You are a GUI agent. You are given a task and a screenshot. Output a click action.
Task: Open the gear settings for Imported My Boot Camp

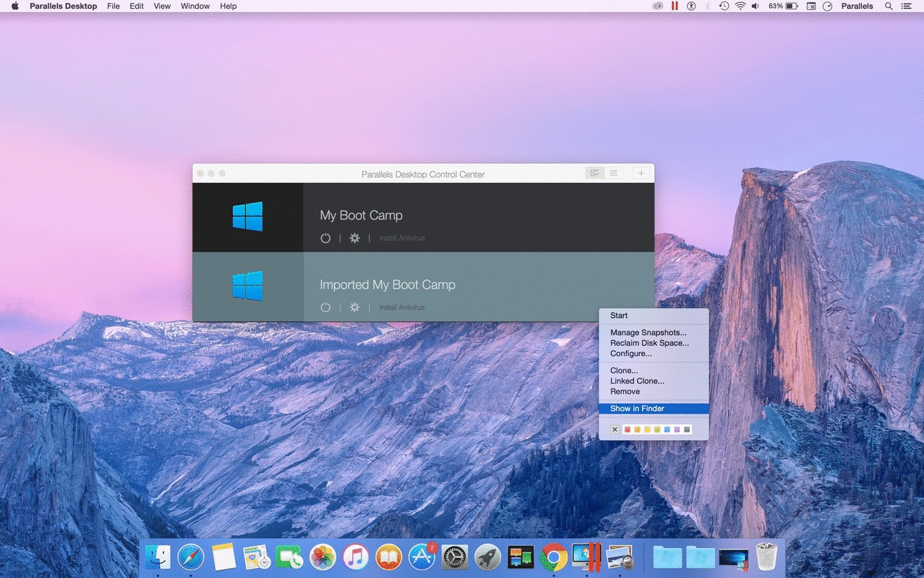[354, 307]
